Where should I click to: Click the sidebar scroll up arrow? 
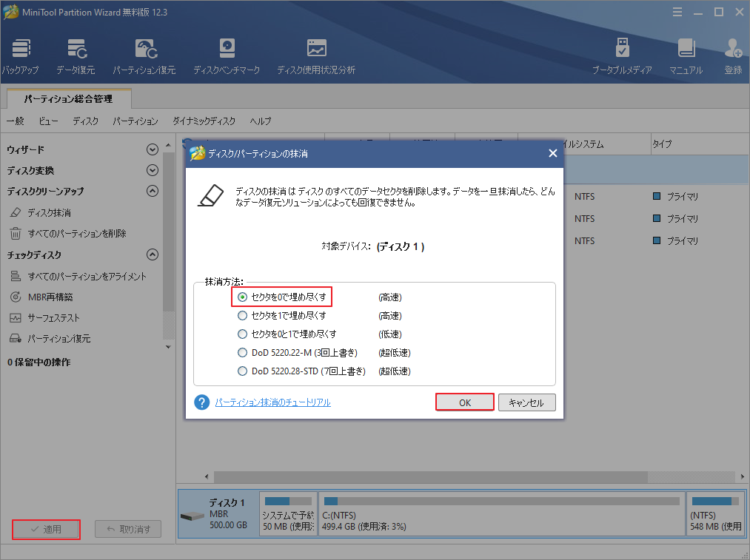pos(168,145)
